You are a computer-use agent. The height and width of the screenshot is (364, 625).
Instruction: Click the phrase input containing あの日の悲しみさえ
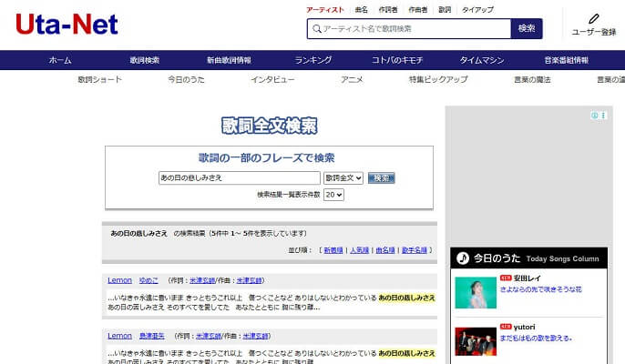point(240,178)
